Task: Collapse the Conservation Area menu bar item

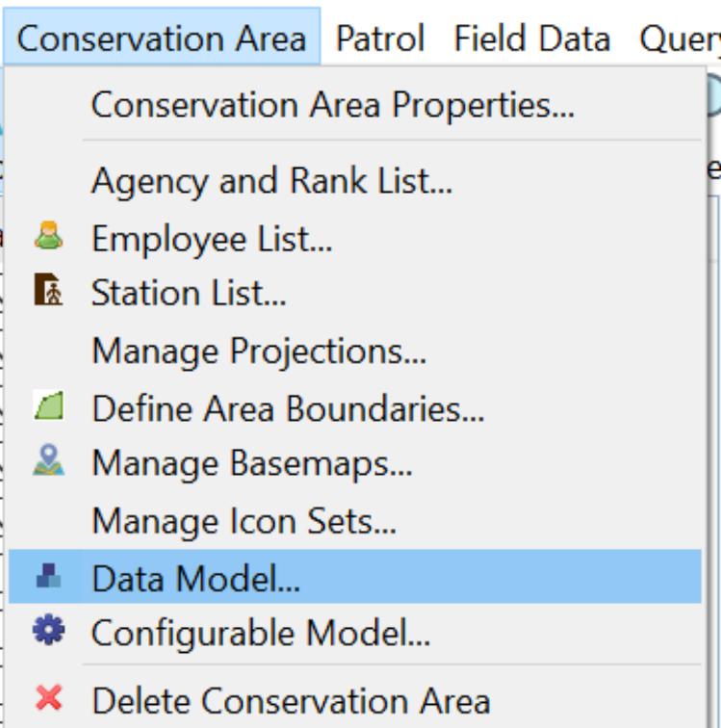Action: point(162,39)
